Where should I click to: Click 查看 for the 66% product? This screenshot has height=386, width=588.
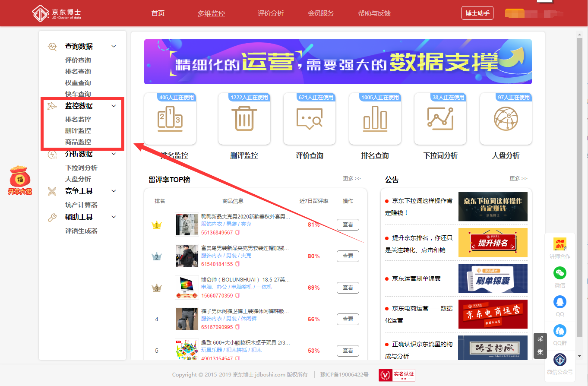pyautogui.click(x=348, y=319)
